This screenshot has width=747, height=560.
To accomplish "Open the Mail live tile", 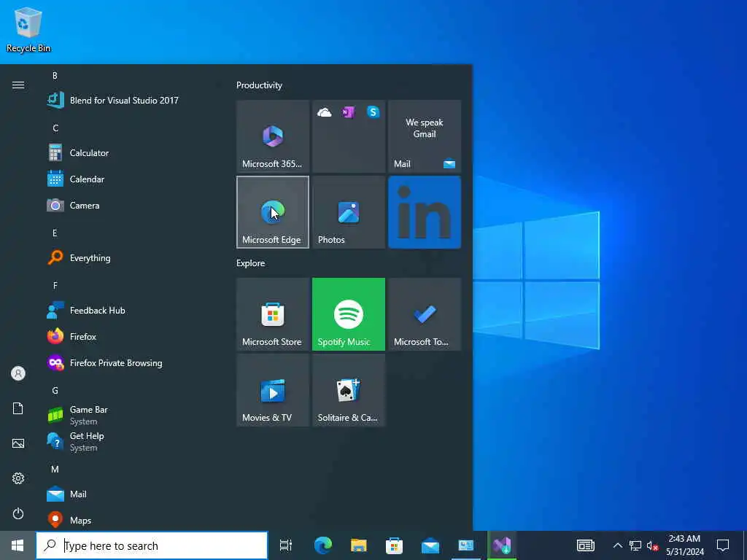I will tap(425, 136).
